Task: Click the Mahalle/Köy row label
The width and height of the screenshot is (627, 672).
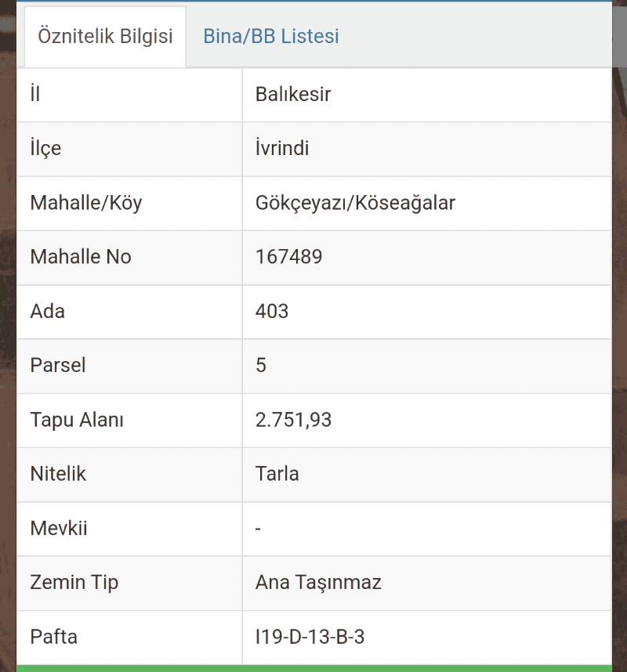Action: click(85, 203)
